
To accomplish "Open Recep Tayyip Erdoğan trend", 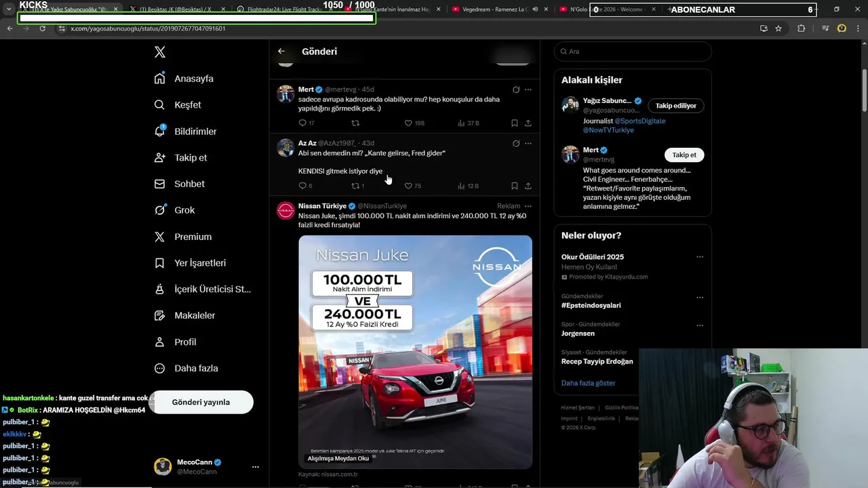I will point(597,361).
